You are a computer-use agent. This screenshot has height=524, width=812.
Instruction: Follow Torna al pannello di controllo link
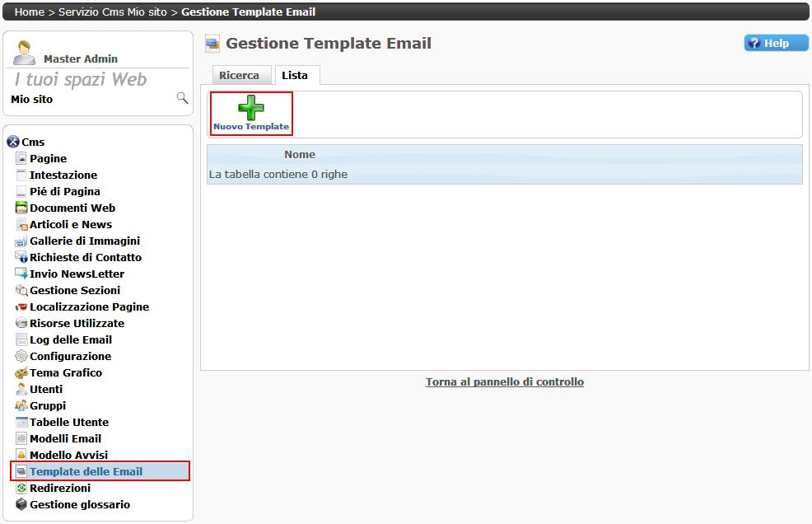point(504,381)
